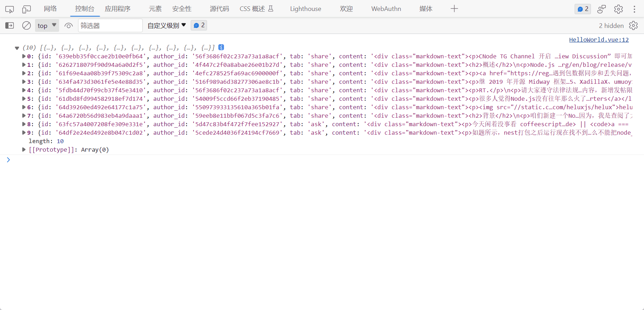Expand array item 4
Image resolution: width=644 pixels, height=310 pixels.
[24, 90]
